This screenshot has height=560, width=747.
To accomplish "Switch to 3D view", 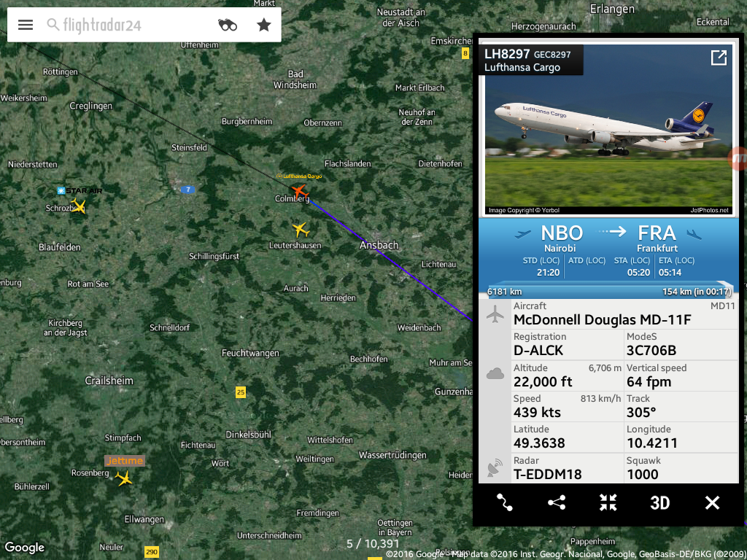I will (x=659, y=503).
